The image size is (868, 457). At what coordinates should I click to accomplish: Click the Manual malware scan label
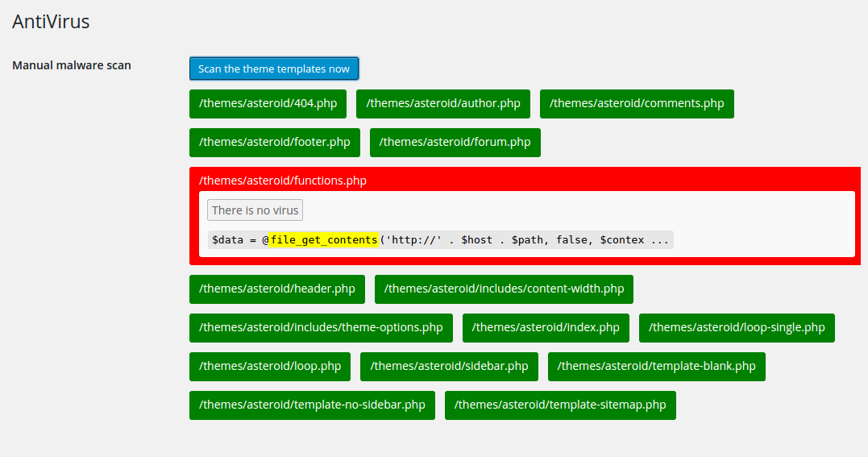[72, 65]
